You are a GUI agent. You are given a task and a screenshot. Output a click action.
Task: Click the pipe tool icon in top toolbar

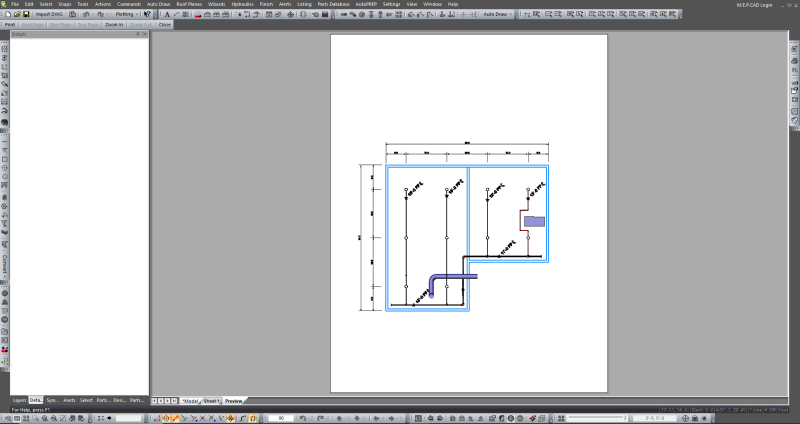click(x=343, y=14)
